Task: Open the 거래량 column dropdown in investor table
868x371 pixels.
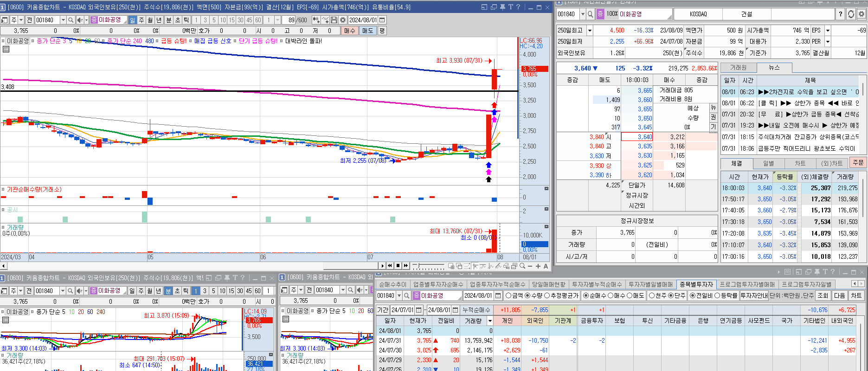Action: 490,320
